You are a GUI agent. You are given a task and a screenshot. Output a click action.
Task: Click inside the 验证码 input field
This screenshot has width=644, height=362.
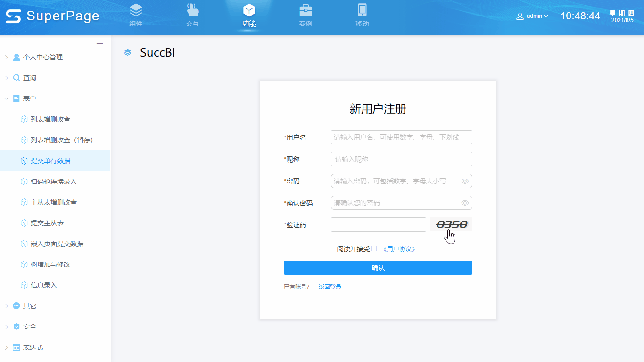pyautogui.click(x=378, y=224)
